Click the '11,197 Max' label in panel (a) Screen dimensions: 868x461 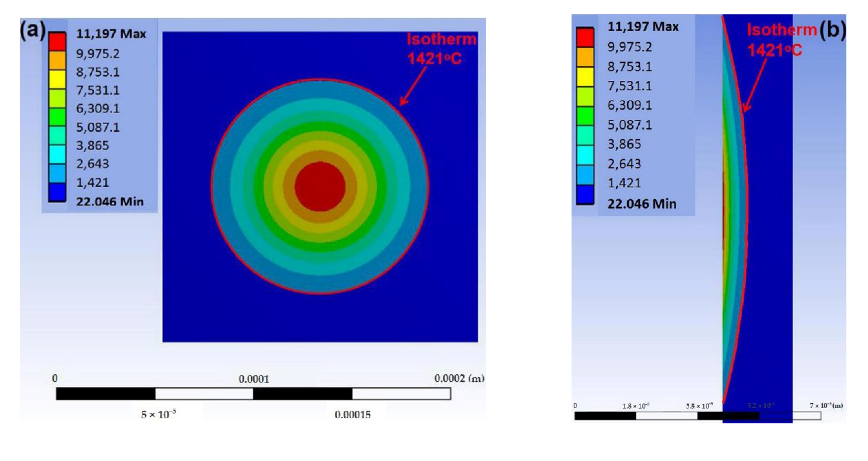[111, 34]
